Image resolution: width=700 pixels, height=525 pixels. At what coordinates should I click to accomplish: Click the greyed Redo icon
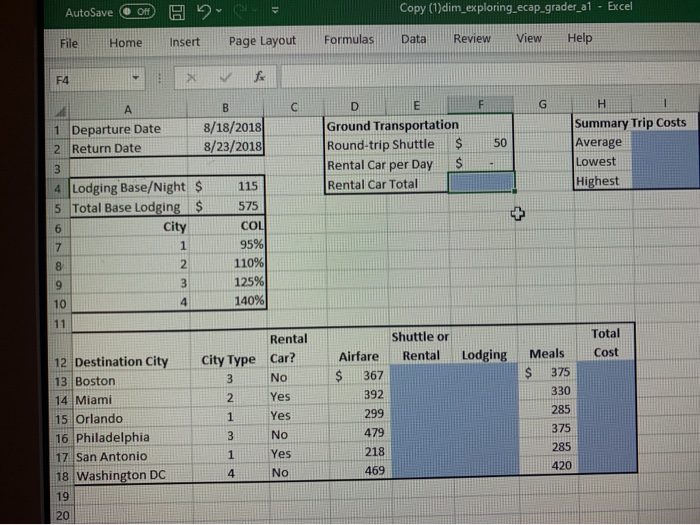click(241, 11)
